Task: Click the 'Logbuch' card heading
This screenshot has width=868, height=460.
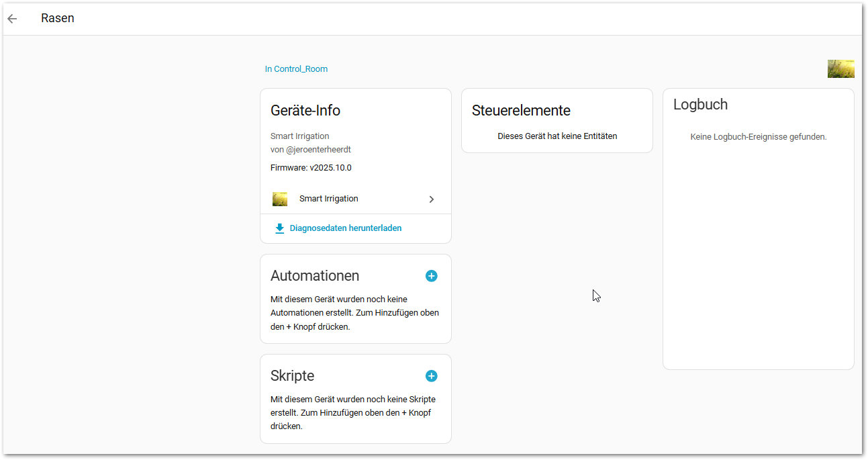Action: [x=700, y=105]
